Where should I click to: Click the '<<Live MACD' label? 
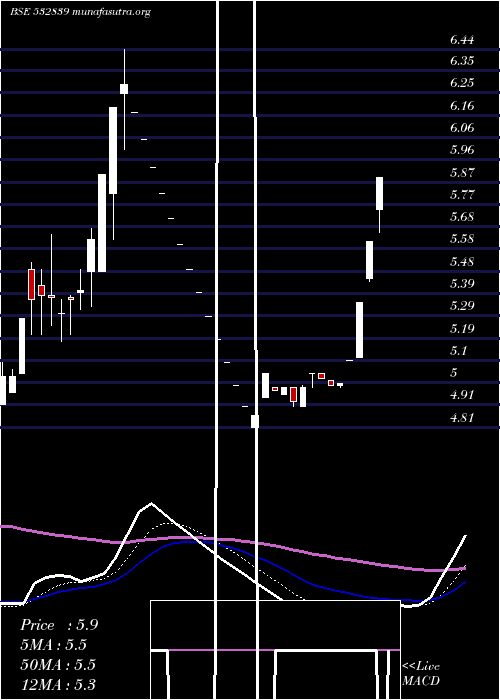click(421, 674)
